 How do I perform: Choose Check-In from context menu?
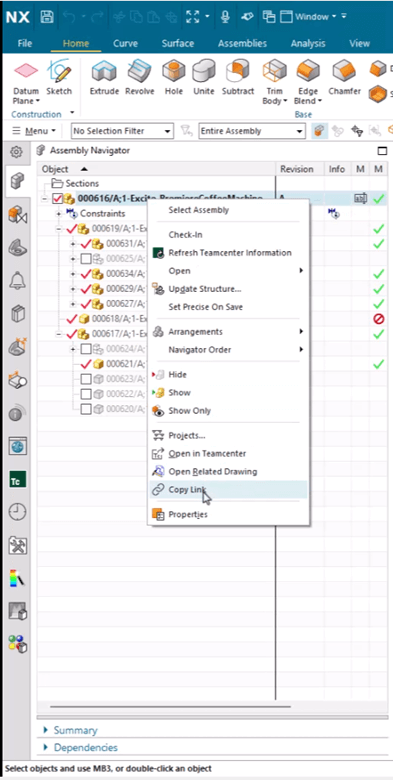pyautogui.click(x=229, y=234)
